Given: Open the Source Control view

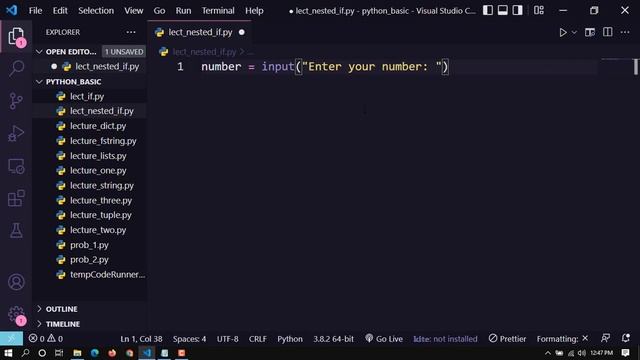Looking at the screenshot, I should click(16, 101).
